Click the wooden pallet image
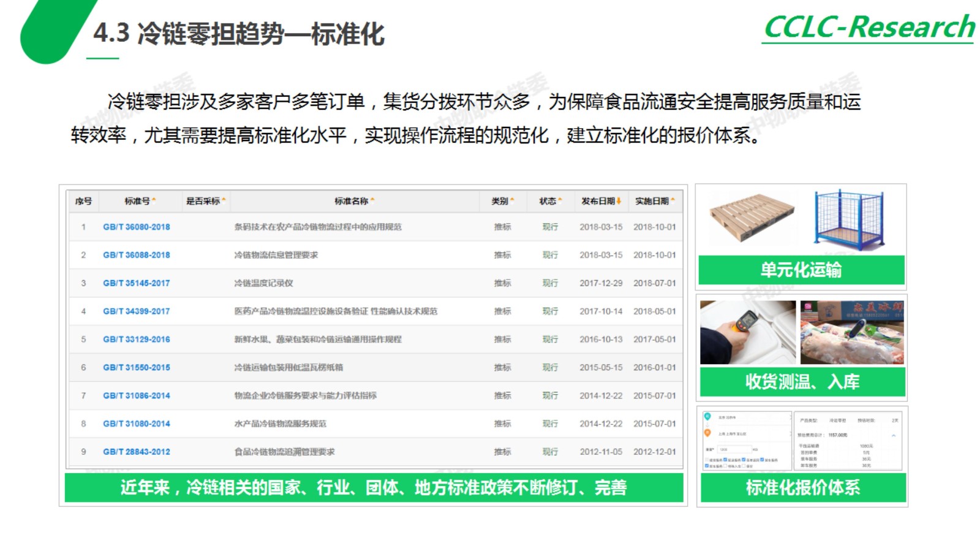 coord(752,217)
